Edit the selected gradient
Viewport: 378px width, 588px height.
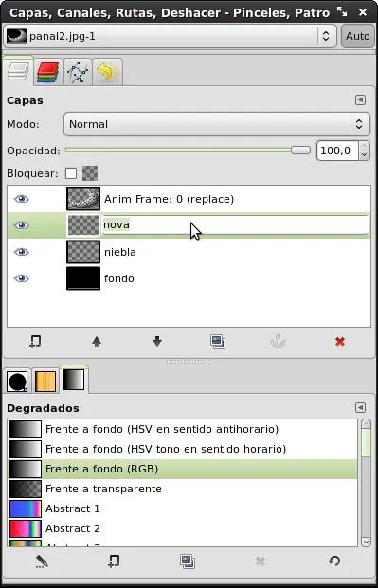[x=42, y=561]
